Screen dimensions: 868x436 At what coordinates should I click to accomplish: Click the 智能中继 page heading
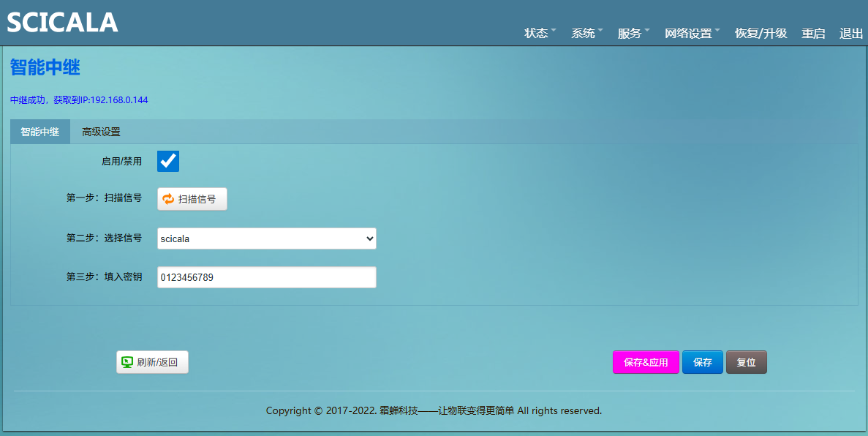point(45,67)
